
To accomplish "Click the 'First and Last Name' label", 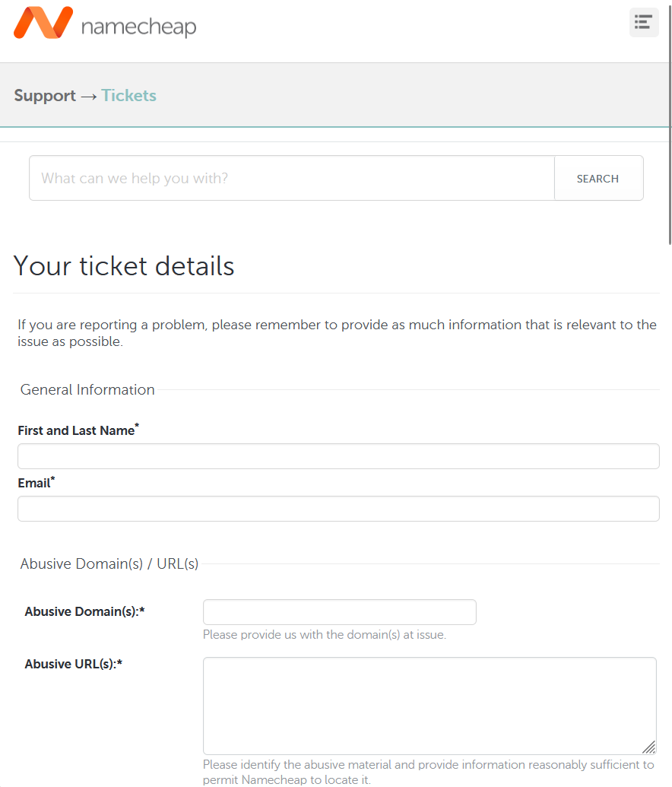I will (x=76, y=431).
